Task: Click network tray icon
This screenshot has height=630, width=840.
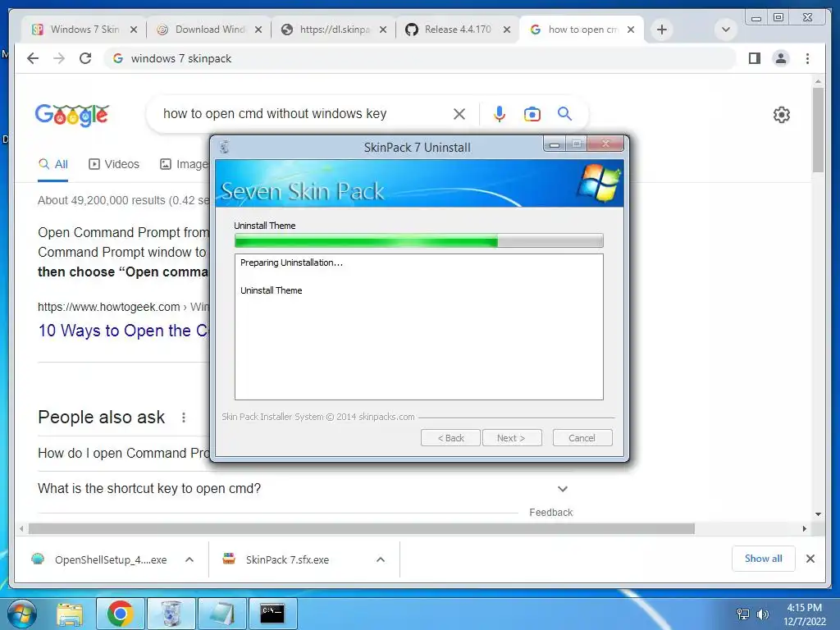Action: point(743,614)
